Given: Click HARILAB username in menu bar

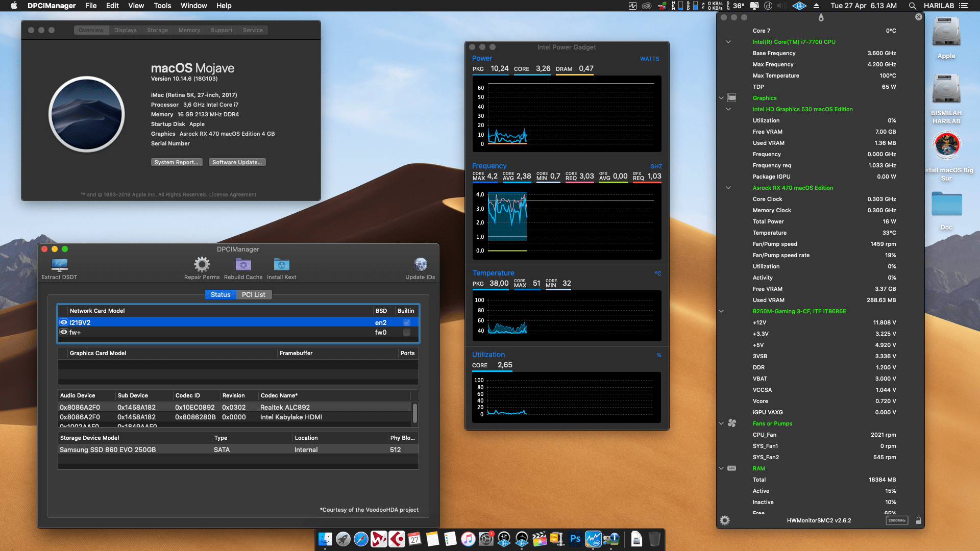Looking at the screenshot, I should pyautogui.click(x=939, y=6).
